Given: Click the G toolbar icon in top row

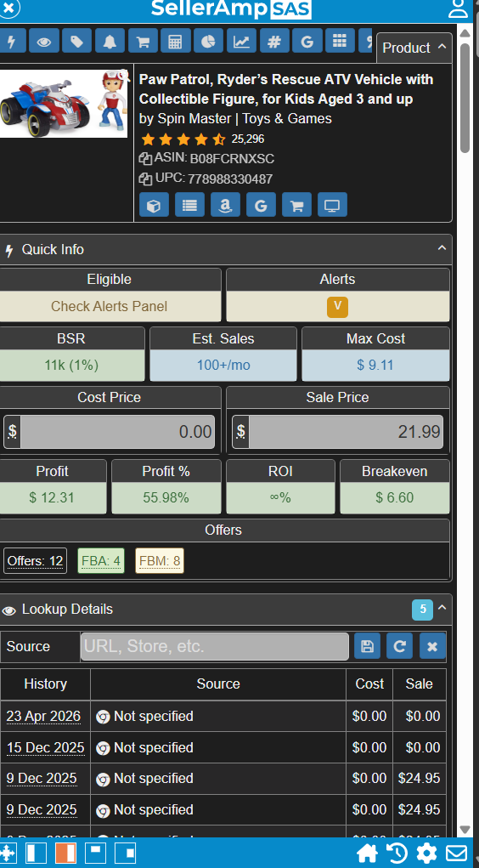Looking at the screenshot, I should tap(307, 41).
